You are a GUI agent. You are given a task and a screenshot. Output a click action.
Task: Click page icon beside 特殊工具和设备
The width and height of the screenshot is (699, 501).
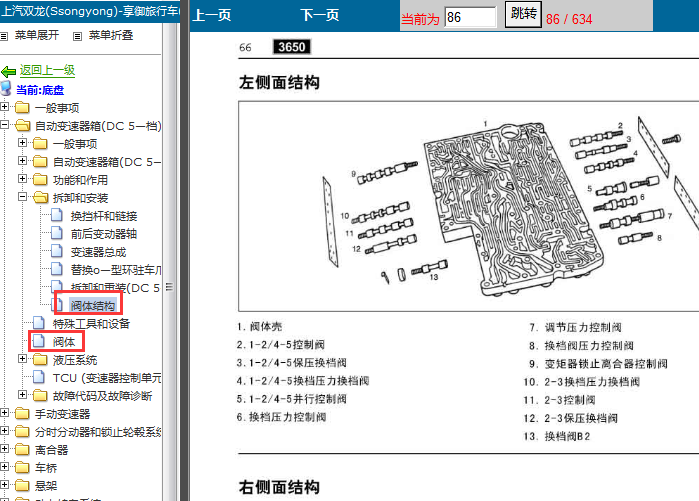point(39,323)
